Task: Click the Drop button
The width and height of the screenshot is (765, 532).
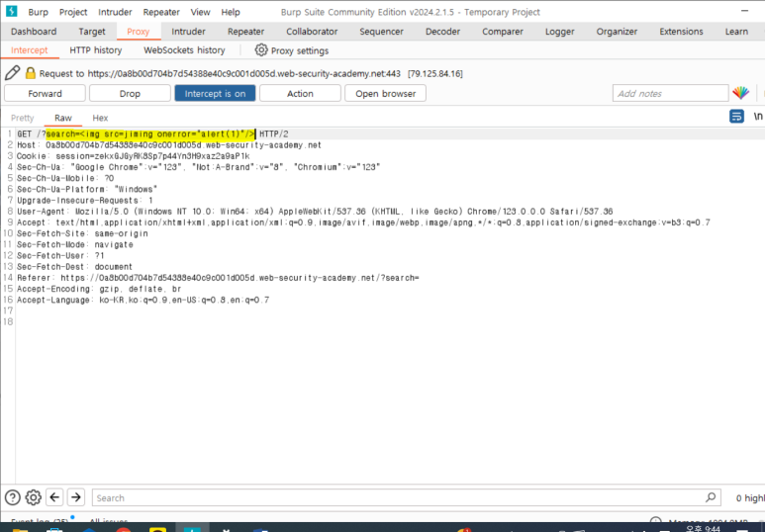Action: 130,93
